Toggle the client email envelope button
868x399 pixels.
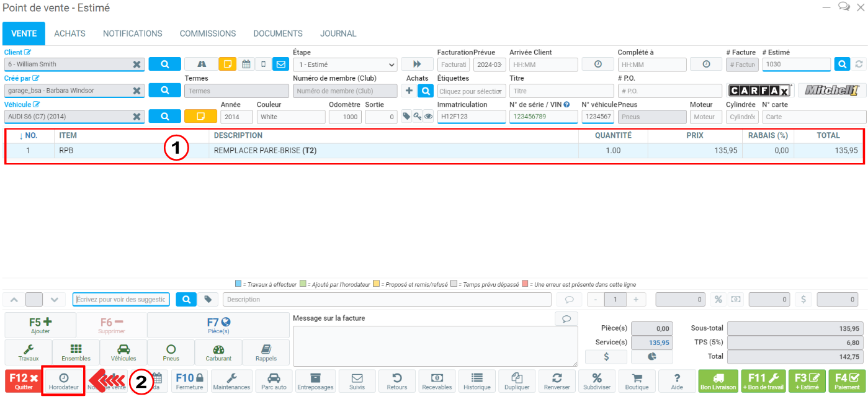point(281,64)
